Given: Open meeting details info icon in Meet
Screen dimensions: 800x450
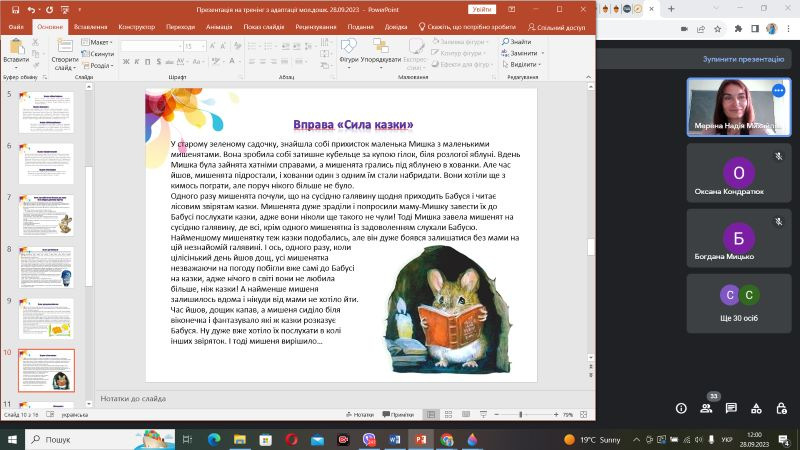Looking at the screenshot, I should pos(681,408).
